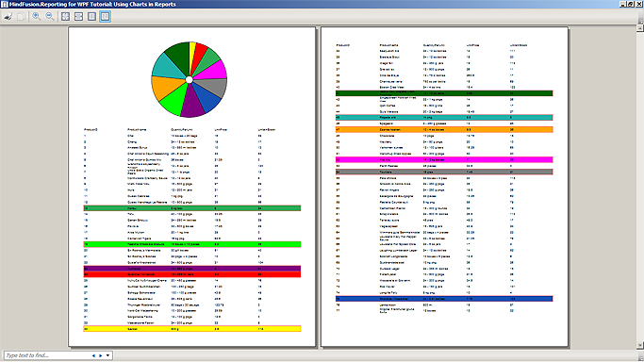Click the Print icon in toolbar
The image size is (644, 362).
8,16
